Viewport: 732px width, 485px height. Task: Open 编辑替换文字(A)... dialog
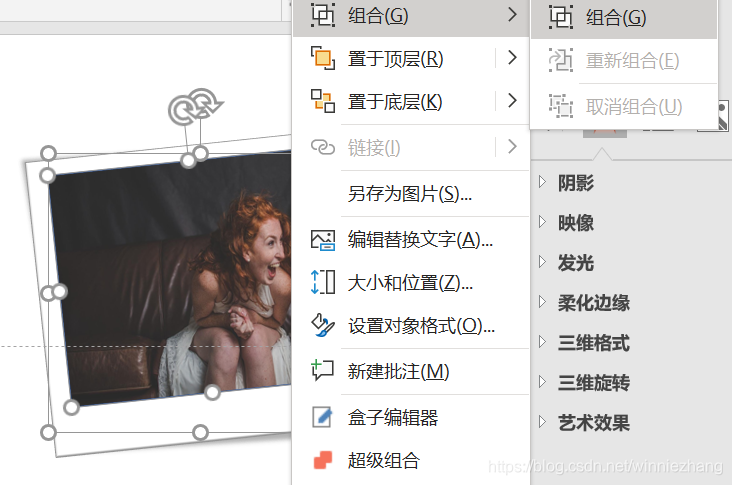click(x=411, y=239)
